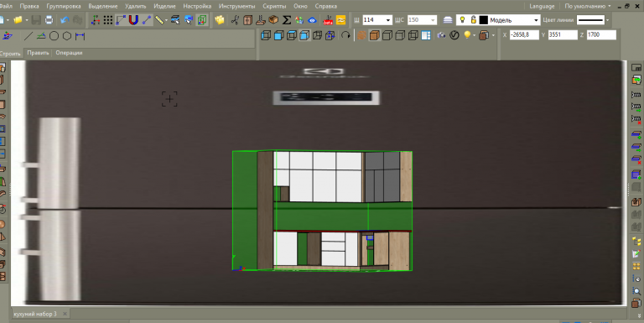Open the Выделение menu
This screenshot has width=644, height=323.
pyautogui.click(x=103, y=6)
